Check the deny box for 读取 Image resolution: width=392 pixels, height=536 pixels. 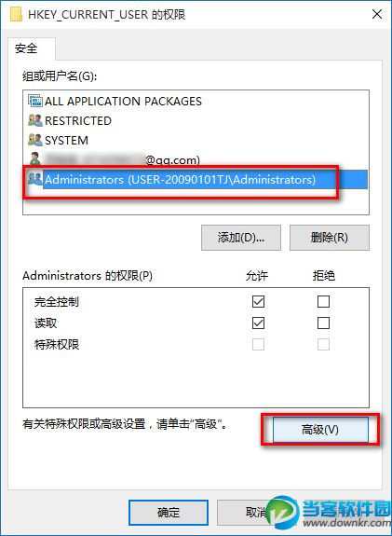323,323
